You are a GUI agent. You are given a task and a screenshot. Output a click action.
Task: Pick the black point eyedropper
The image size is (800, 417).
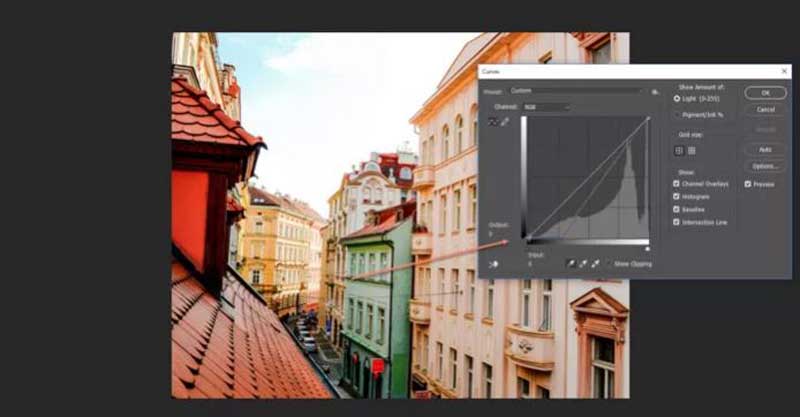point(571,263)
